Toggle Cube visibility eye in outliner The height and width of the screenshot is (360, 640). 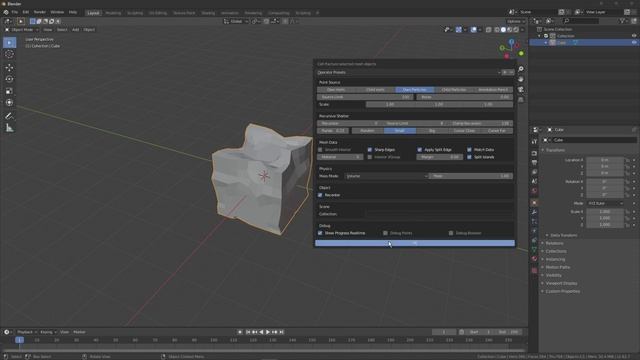pos(634,42)
